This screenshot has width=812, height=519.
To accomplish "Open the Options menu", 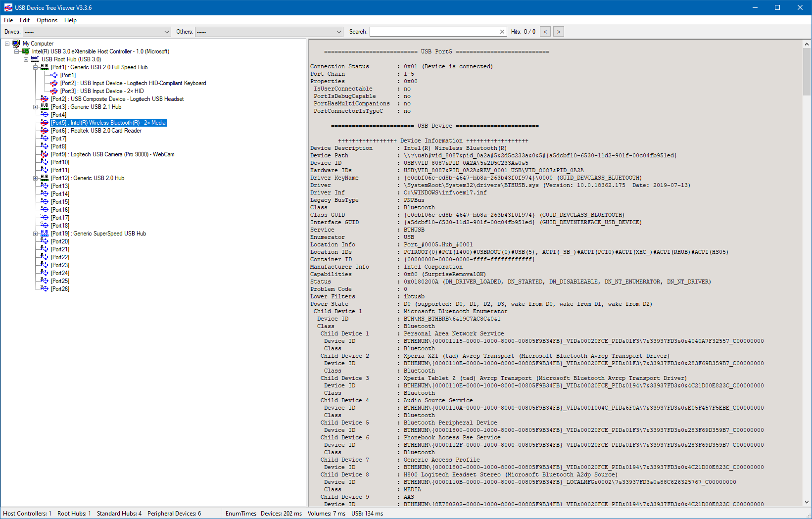I will (x=47, y=20).
